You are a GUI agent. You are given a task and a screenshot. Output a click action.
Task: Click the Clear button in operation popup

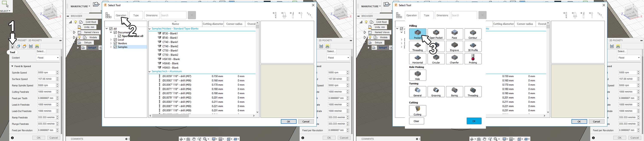pos(417,121)
